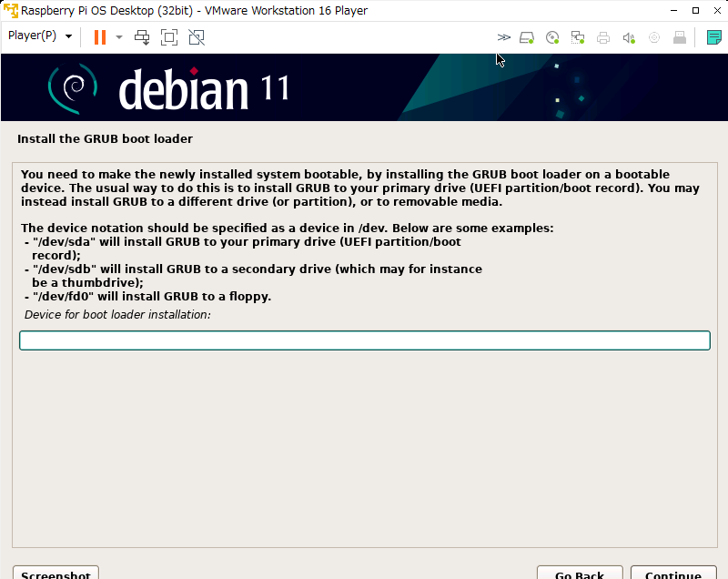Maximize the VMware Player window
Viewport: 728px width, 579px height.
tap(695, 10)
